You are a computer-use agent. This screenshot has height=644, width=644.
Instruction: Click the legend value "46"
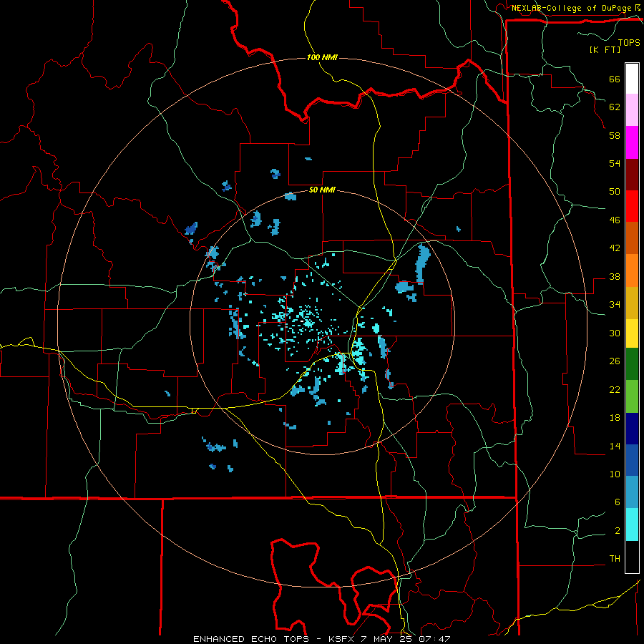click(615, 220)
